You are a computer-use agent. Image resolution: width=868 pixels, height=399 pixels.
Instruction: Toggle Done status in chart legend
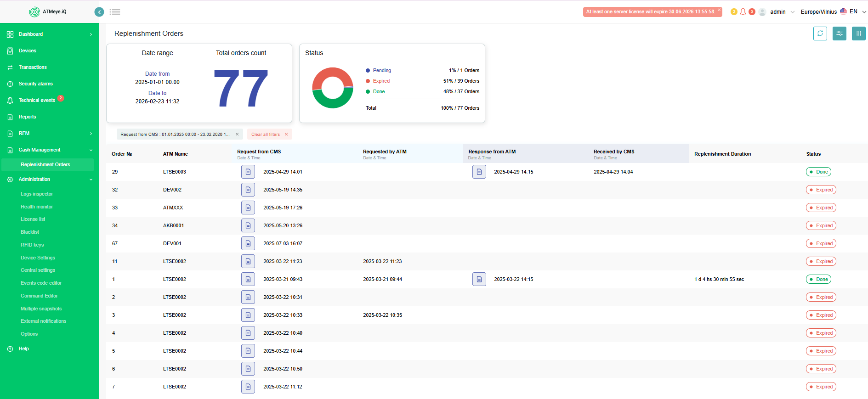click(379, 91)
